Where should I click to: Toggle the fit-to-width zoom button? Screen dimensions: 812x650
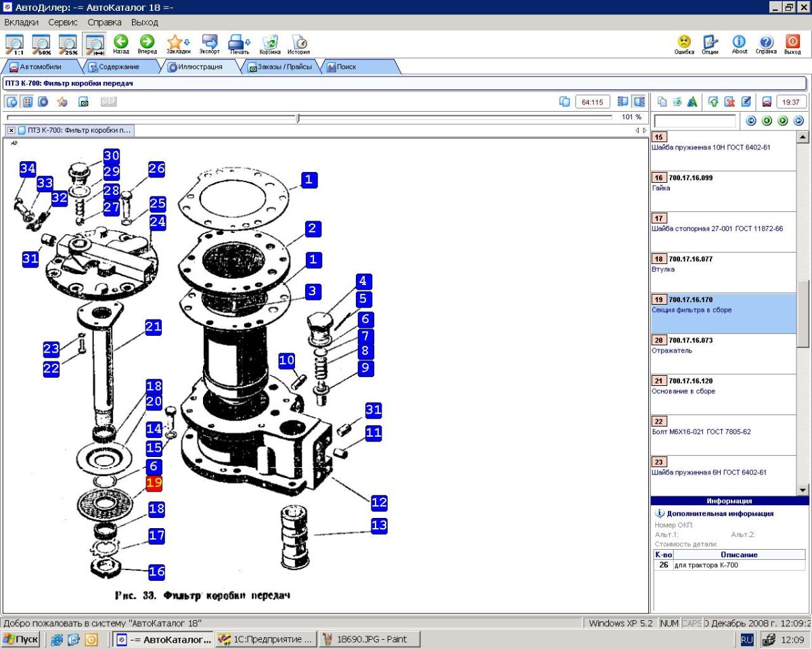[x=94, y=44]
